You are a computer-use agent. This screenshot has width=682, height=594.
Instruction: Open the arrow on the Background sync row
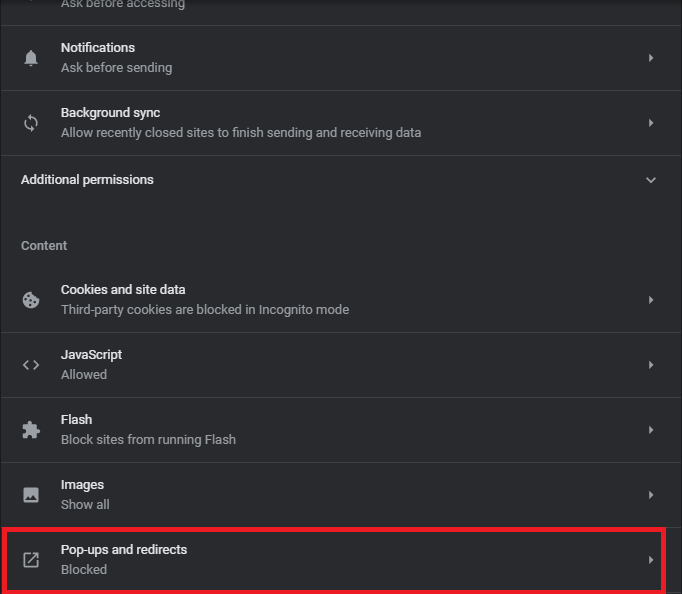pos(651,123)
